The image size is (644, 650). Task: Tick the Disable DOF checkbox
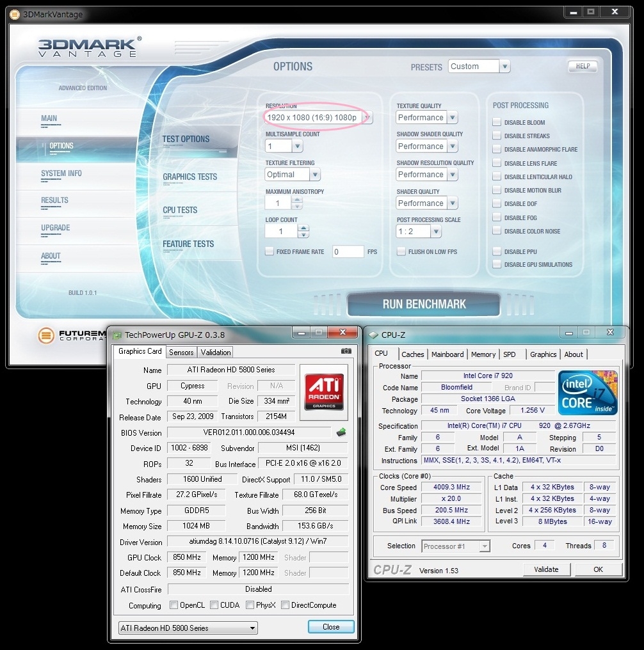[x=496, y=203]
